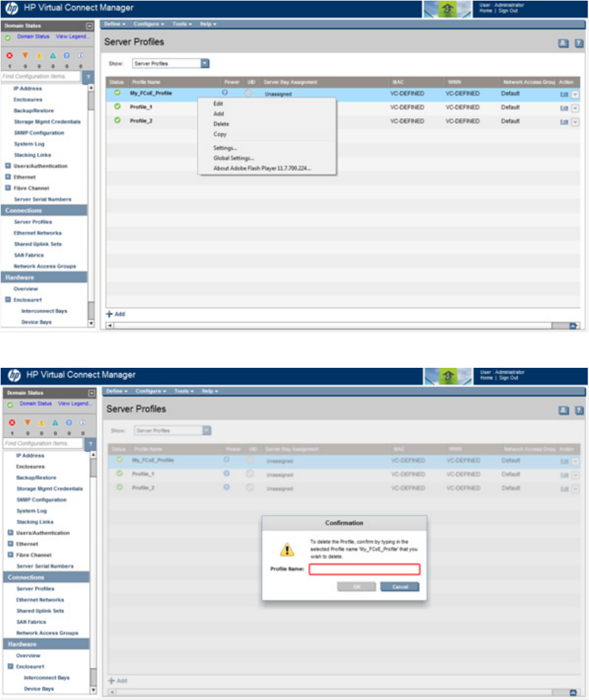Click the print icon in upper Server Profiles header

coord(563,44)
